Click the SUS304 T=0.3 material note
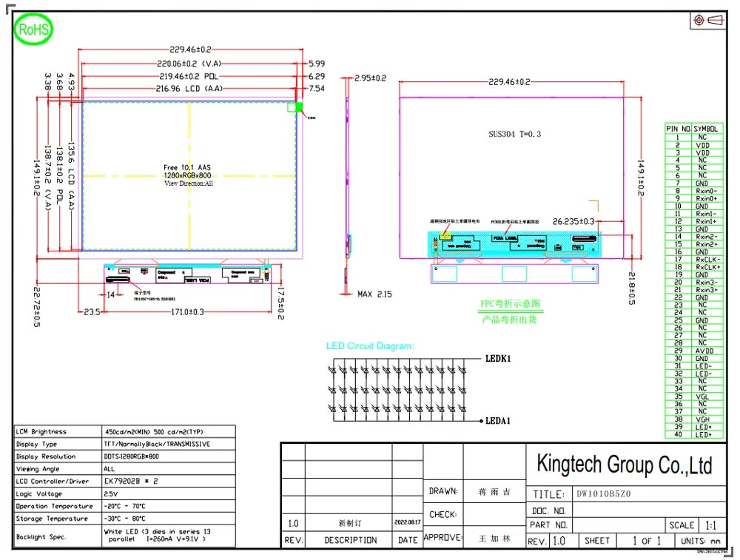740x560 pixels. point(514,134)
